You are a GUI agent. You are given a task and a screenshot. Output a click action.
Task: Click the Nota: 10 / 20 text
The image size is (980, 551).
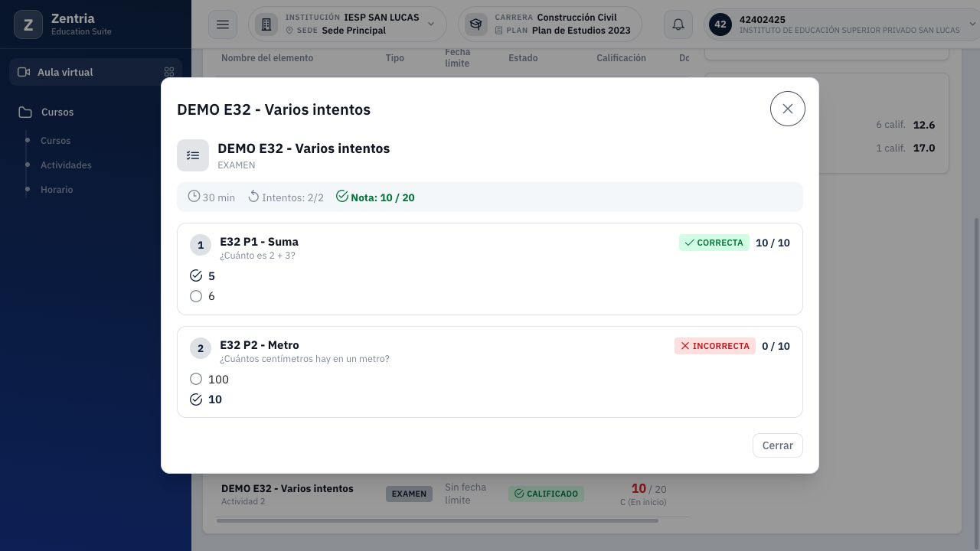click(383, 197)
